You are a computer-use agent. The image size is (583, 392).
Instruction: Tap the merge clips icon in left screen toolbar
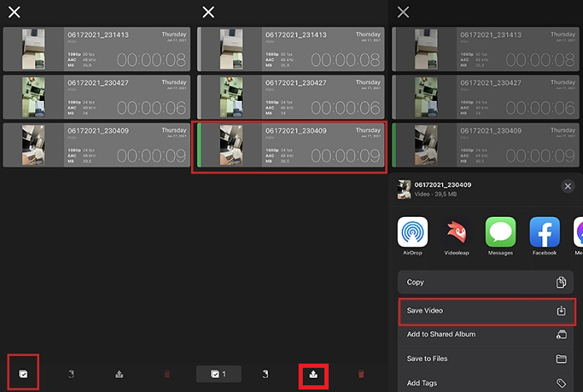coord(71,374)
